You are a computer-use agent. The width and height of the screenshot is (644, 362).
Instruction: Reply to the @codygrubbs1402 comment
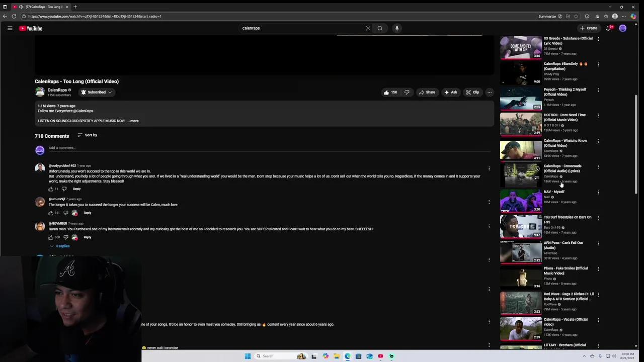76,189
